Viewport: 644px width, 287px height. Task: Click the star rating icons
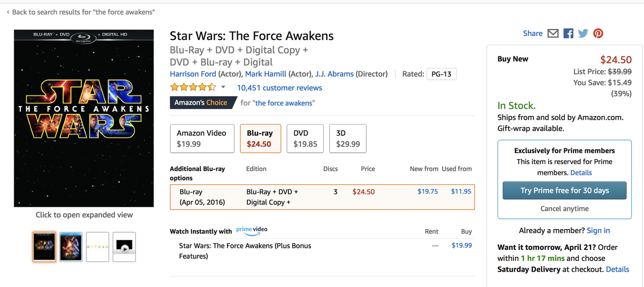pos(193,87)
